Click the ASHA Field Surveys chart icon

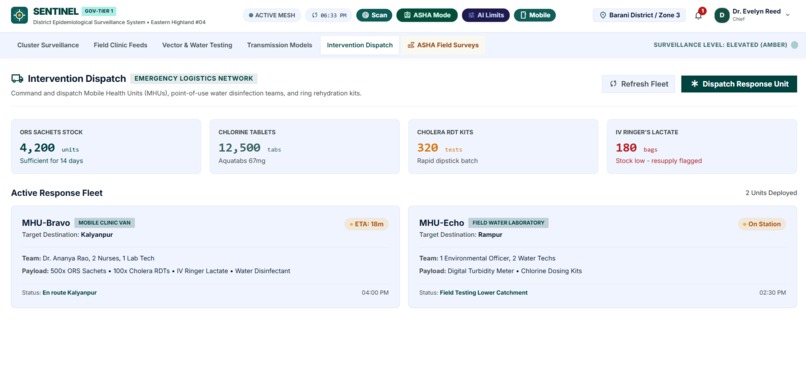tap(411, 45)
